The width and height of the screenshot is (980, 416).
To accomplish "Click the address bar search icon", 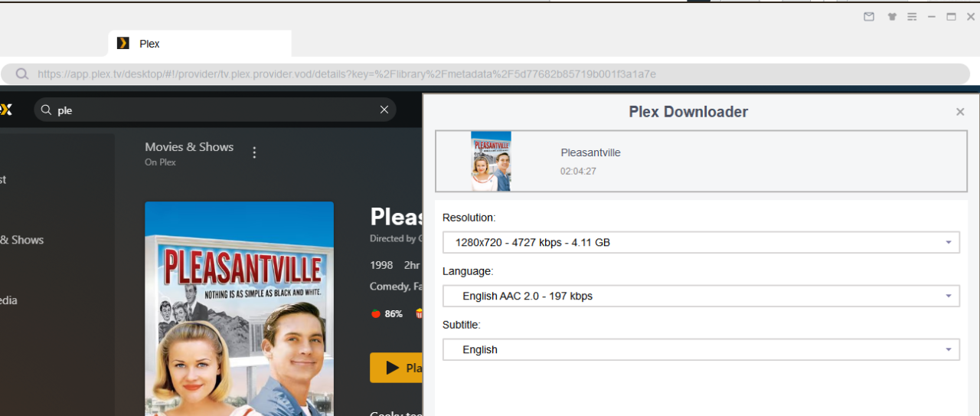I will coord(22,74).
